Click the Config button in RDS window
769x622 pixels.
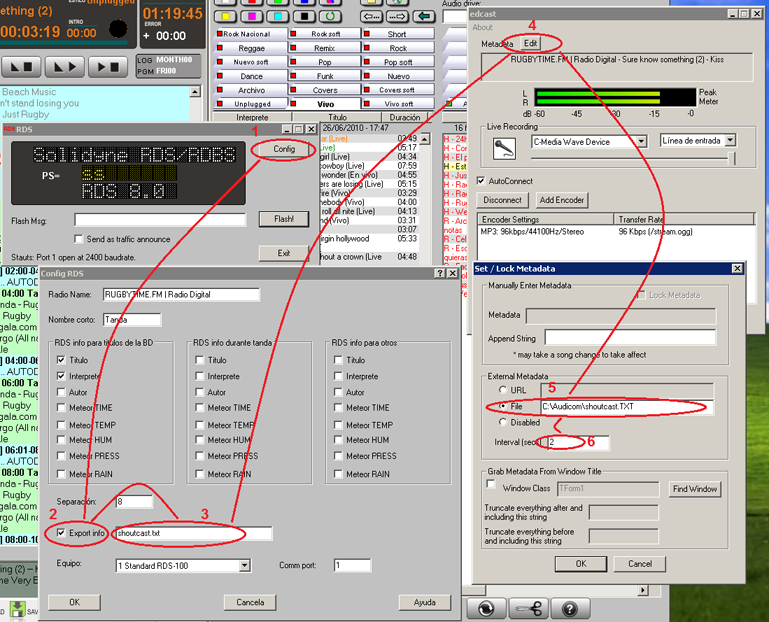(x=284, y=149)
